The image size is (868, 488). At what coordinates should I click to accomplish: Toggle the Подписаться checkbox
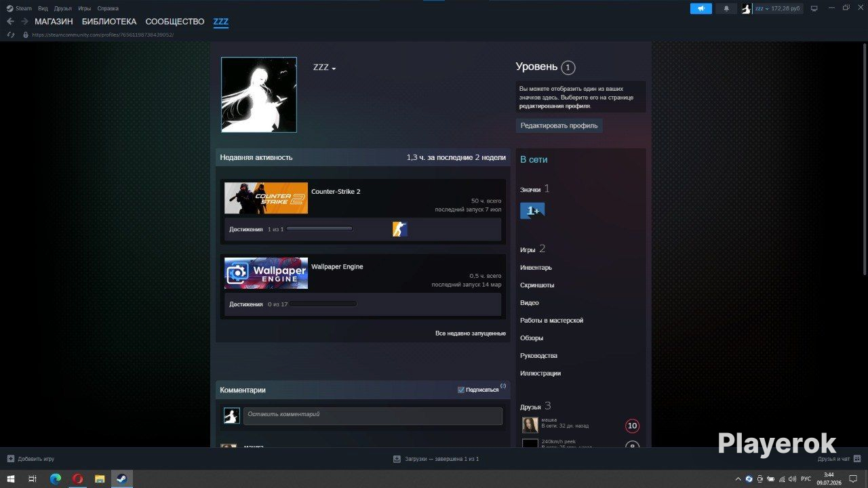pyautogui.click(x=461, y=390)
